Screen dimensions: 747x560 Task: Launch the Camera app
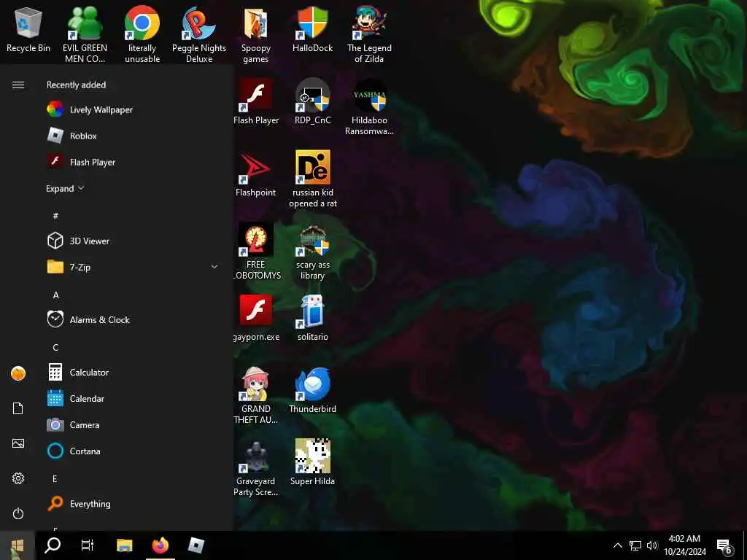pyautogui.click(x=134, y=425)
